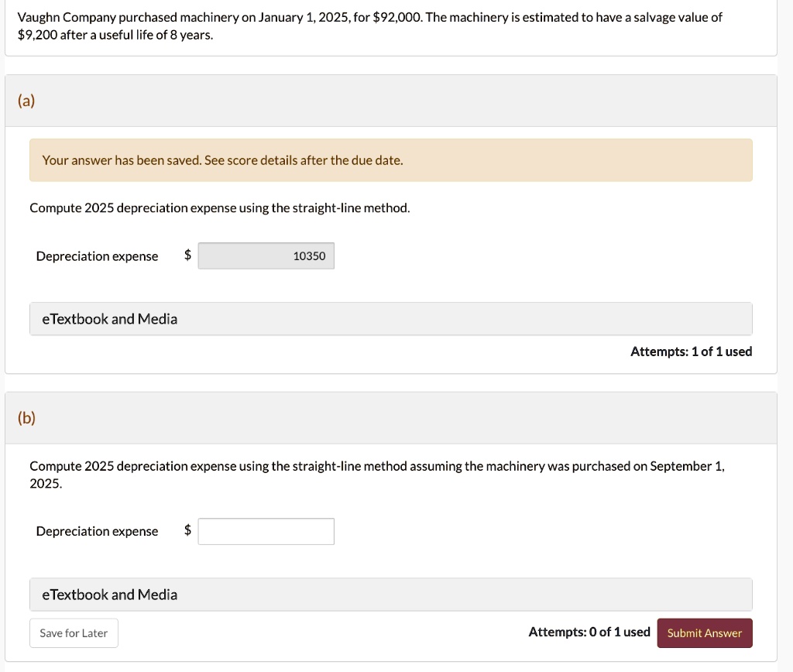The height and width of the screenshot is (672, 793).
Task: Submit the answer for part (b)
Action: coord(704,633)
